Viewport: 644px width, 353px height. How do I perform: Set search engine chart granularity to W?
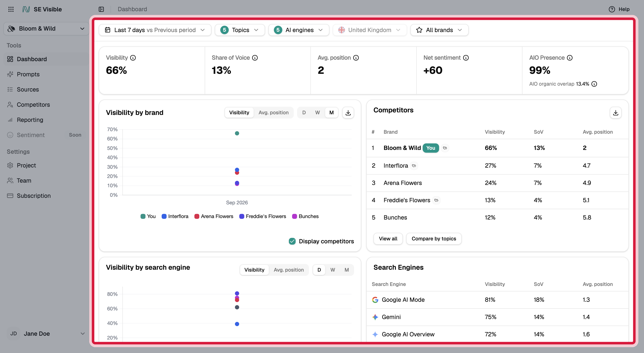click(x=333, y=270)
